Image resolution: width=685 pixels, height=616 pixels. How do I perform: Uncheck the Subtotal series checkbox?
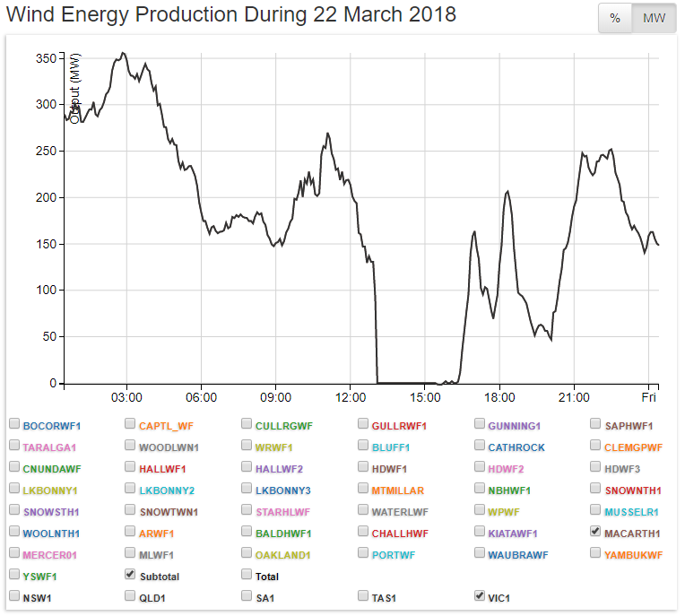(130, 575)
